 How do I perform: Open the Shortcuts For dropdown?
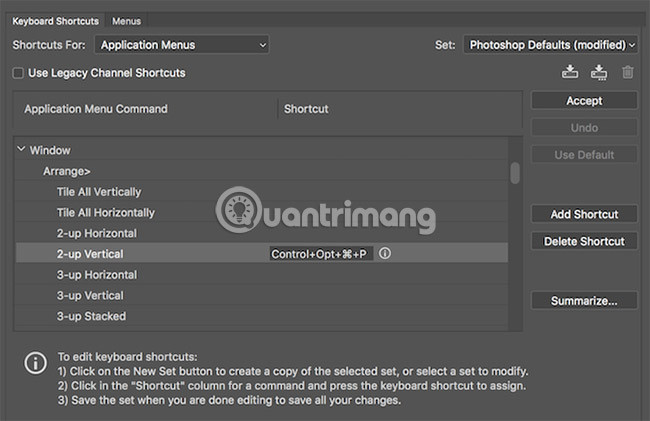coord(182,45)
